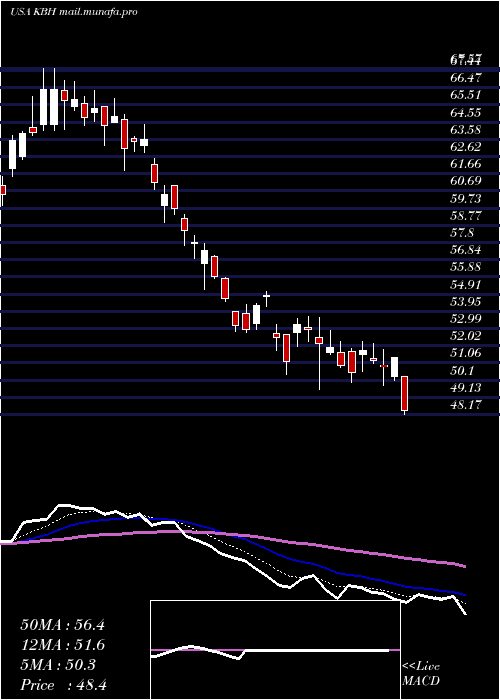Click the last red candlestick near 48.17

point(404,394)
